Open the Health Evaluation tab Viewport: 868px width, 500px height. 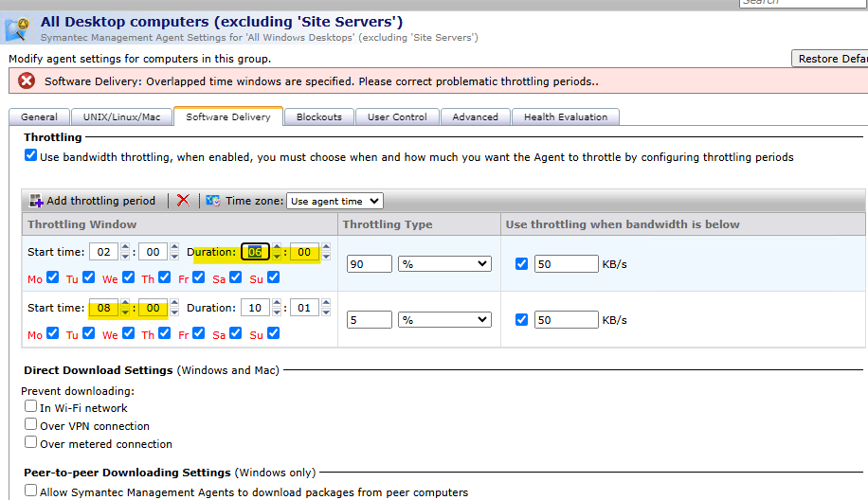pyautogui.click(x=566, y=116)
